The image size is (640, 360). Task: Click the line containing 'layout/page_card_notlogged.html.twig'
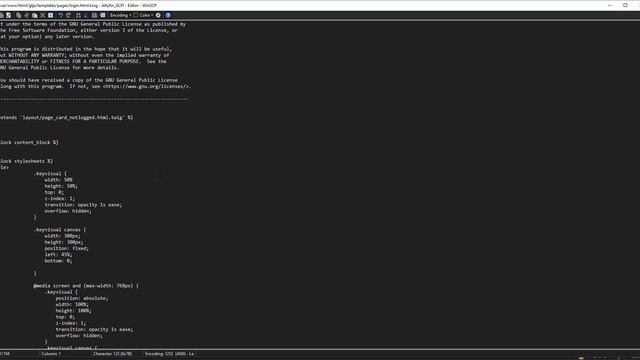(67, 118)
